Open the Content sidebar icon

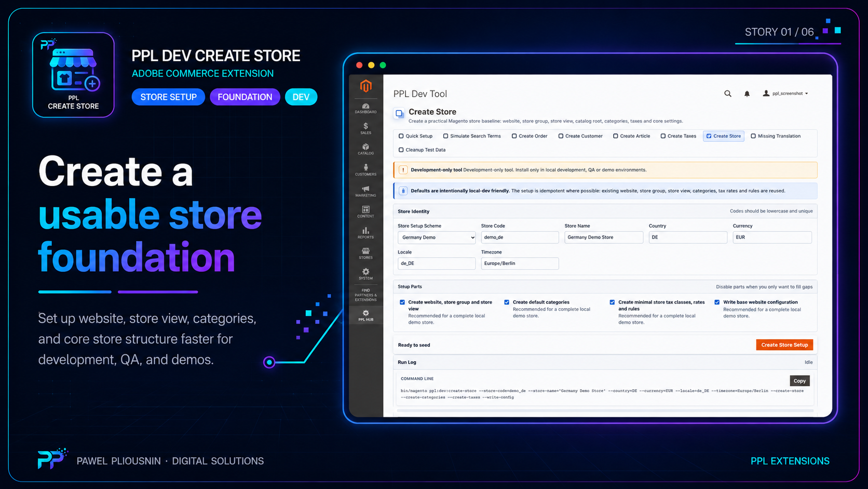[x=365, y=212]
